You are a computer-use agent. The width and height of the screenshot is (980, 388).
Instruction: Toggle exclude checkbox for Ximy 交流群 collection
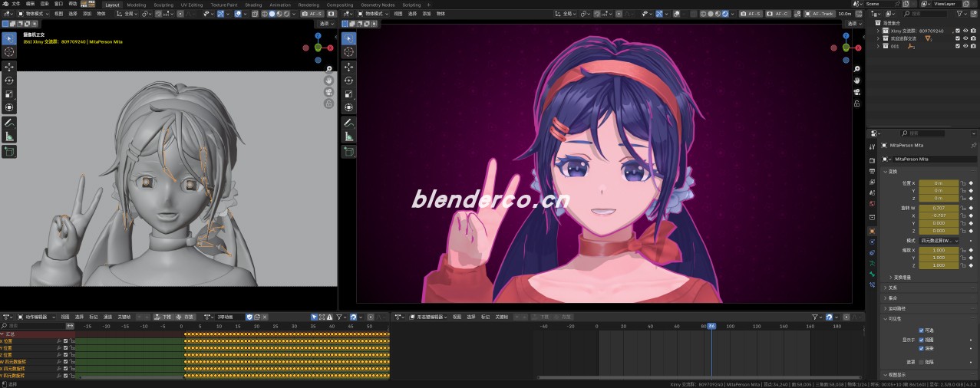point(957,31)
